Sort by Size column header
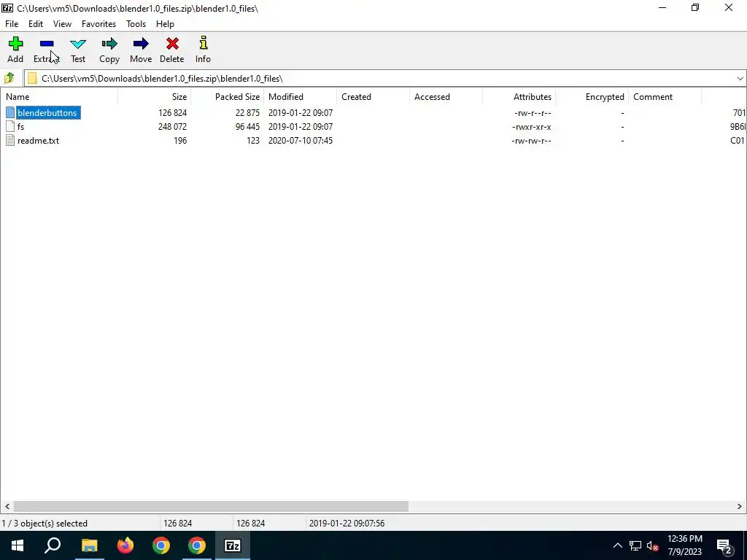 tap(155, 97)
